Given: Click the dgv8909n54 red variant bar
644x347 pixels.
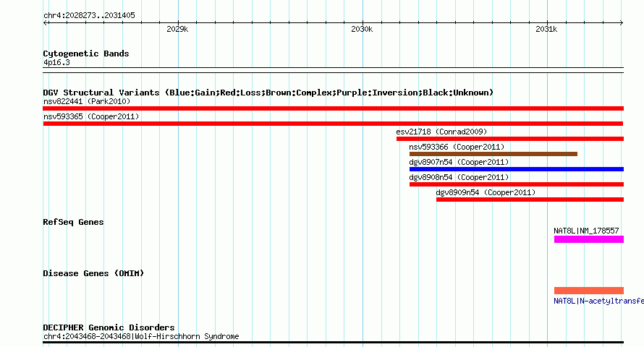Looking at the screenshot, I should coord(530,200).
